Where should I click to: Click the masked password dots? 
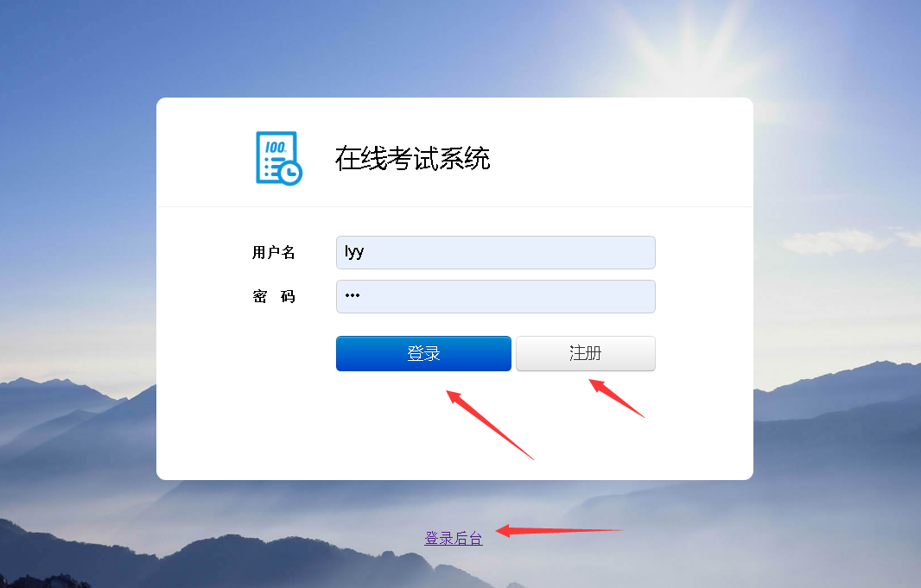pos(353,295)
